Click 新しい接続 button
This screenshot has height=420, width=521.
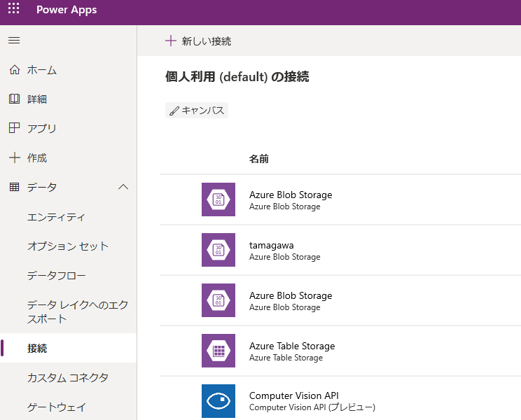point(198,41)
